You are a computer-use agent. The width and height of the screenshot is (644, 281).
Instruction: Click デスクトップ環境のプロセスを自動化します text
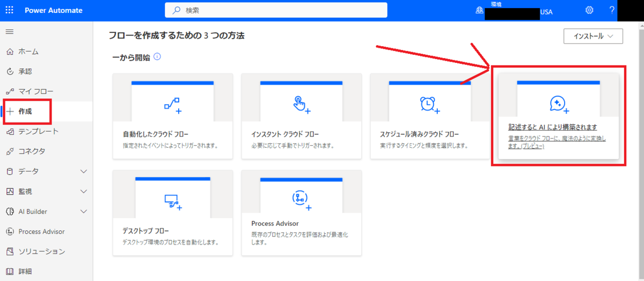coord(171,242)
